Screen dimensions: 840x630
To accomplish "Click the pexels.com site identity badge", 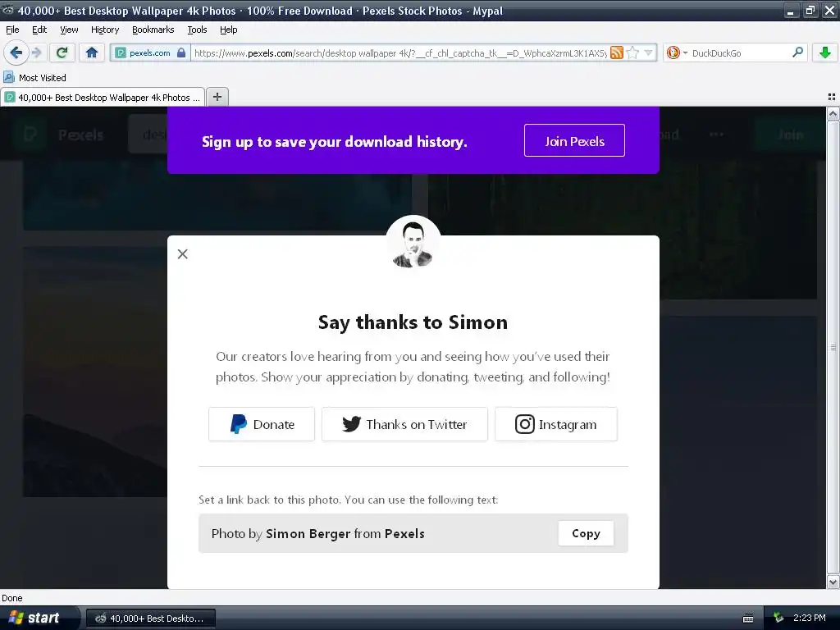I will click(149, 53).
